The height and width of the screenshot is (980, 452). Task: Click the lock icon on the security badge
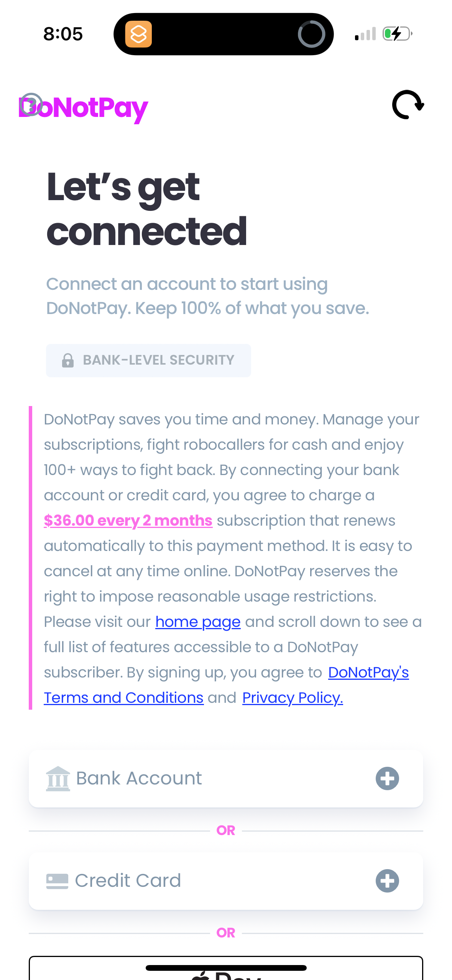click(x=67, y=360)
